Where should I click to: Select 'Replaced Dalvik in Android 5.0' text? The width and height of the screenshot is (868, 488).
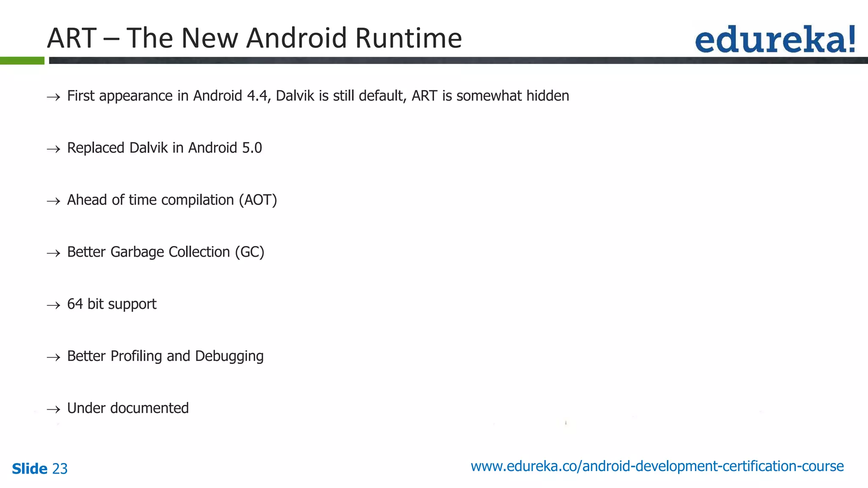pos(164,148)
